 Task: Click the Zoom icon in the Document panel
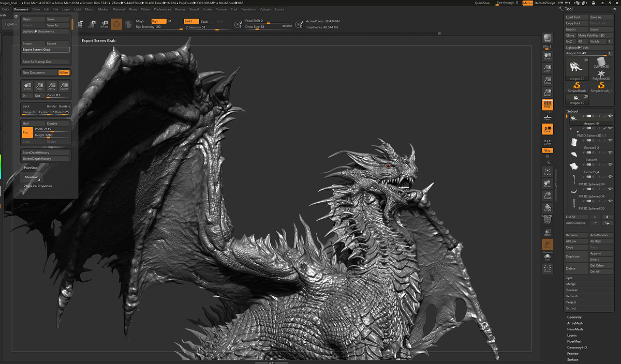click(39, 86)
